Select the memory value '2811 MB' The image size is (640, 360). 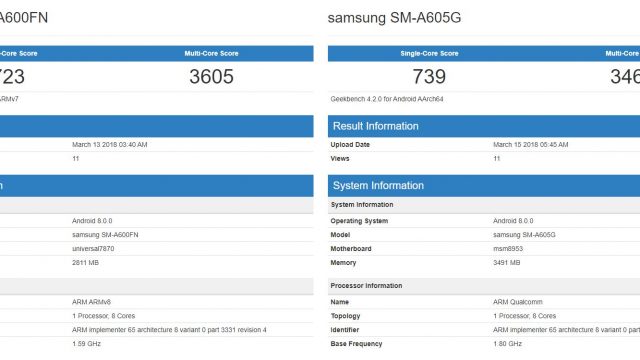tap(85, 262)
